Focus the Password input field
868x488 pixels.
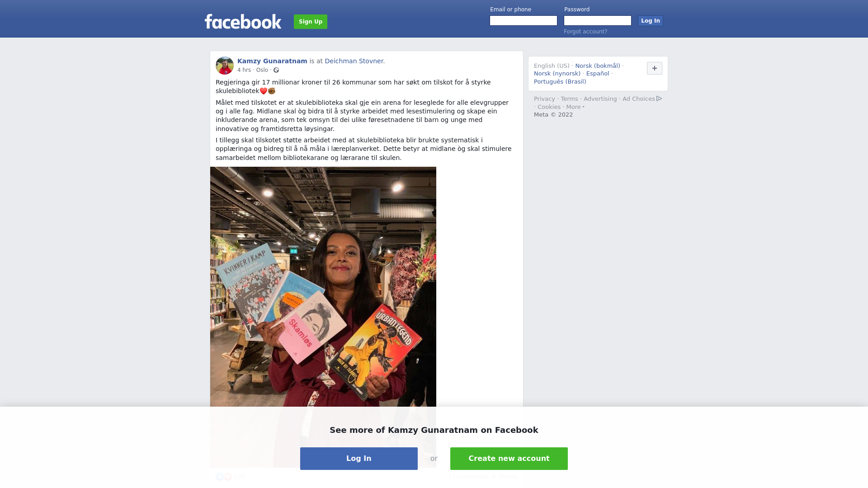point(598,21)
